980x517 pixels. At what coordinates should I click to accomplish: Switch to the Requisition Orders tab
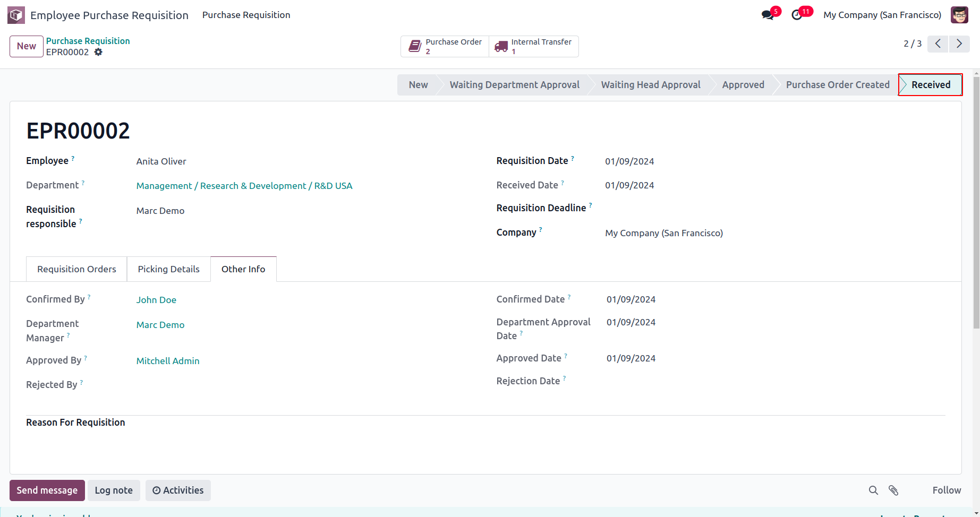tap(76, 269)
